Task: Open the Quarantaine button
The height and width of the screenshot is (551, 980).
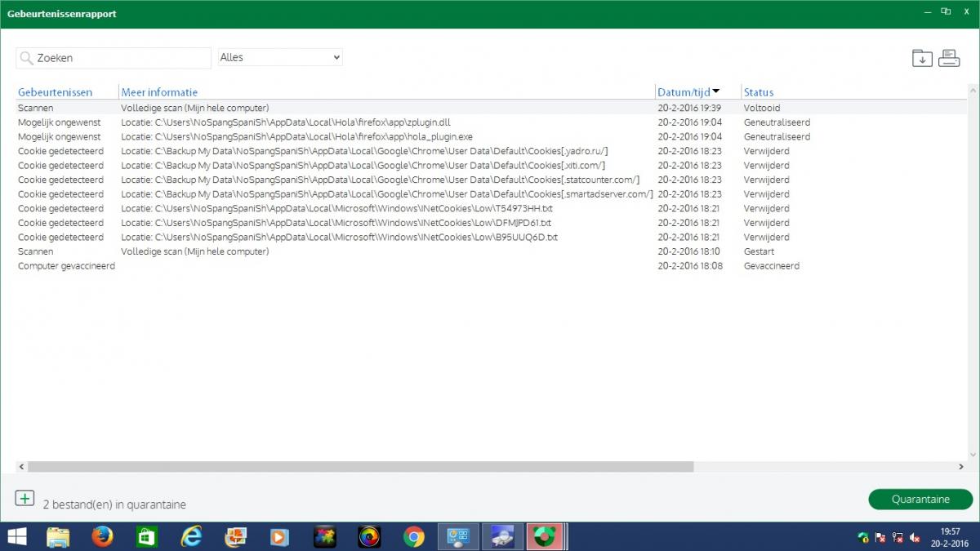Action: [x=920, y=499]
